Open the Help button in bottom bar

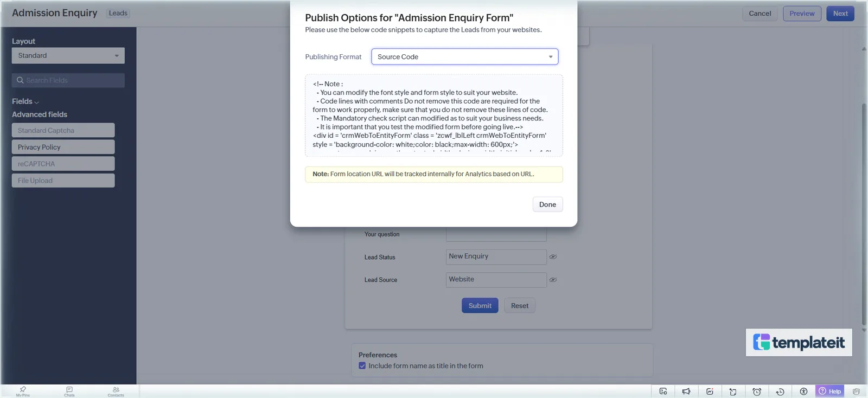click(x=830, y=391)
